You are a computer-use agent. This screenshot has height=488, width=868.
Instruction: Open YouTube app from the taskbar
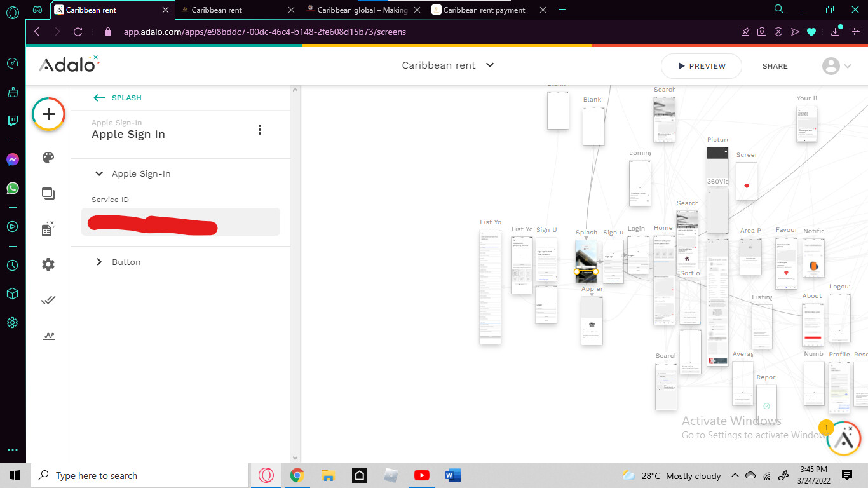[x=421, y=475]
